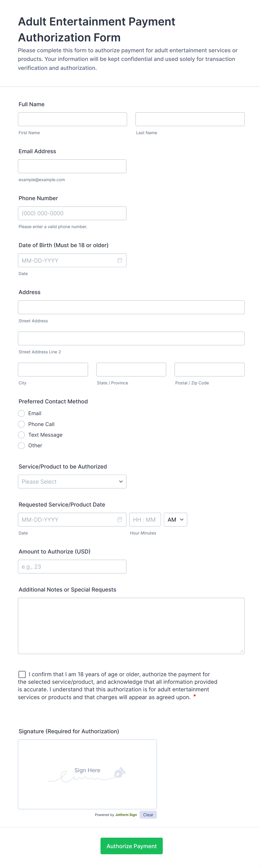The height and width of the screenshot is (868, 260).
Task: Focus the Amount to Authorize (USD) field
Action: tap(72, 567)
